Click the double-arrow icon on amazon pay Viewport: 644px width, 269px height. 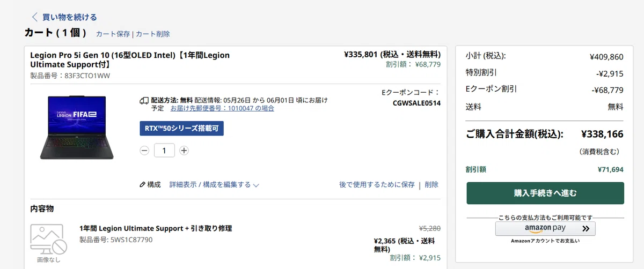(586, 229)
